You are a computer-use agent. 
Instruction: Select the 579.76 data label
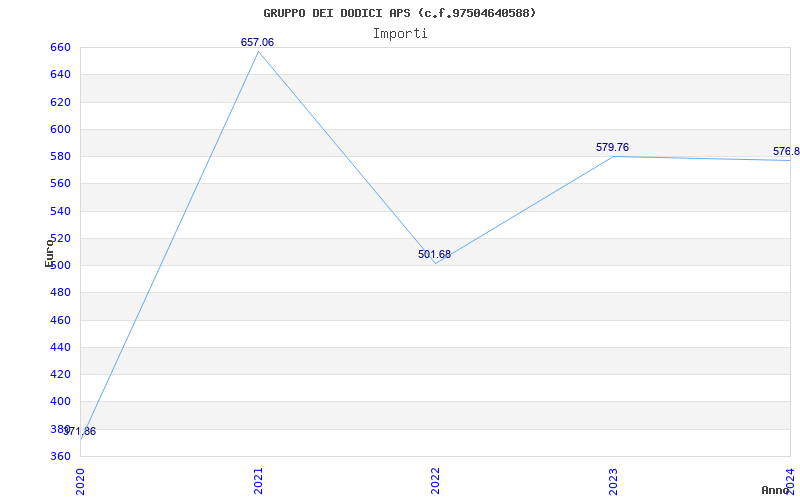tap(612, 147)
